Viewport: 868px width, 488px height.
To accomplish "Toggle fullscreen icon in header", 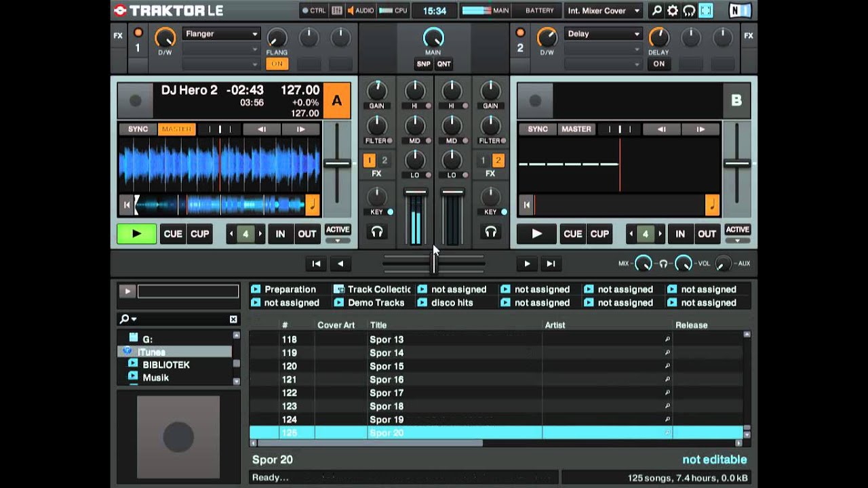I will pyautogui.click(x=705, y=11).
